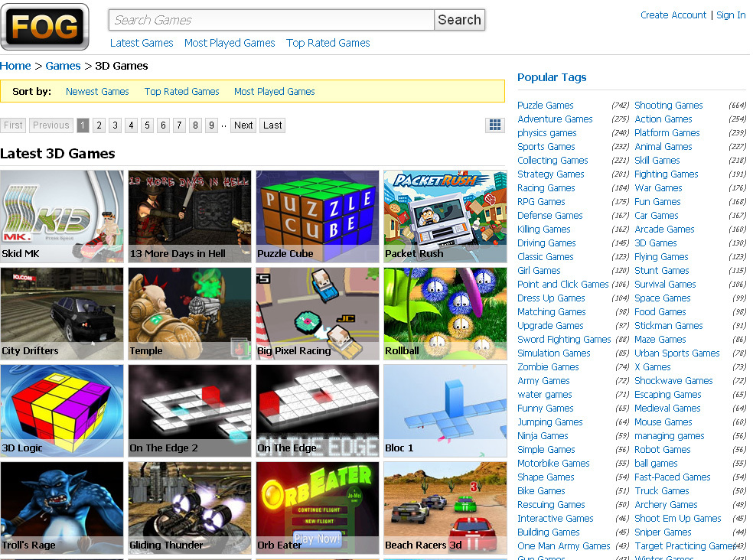Viewport: 753px width, 560px height.
Task: Open the On The Edge 2 game
Action: point(190,411)
